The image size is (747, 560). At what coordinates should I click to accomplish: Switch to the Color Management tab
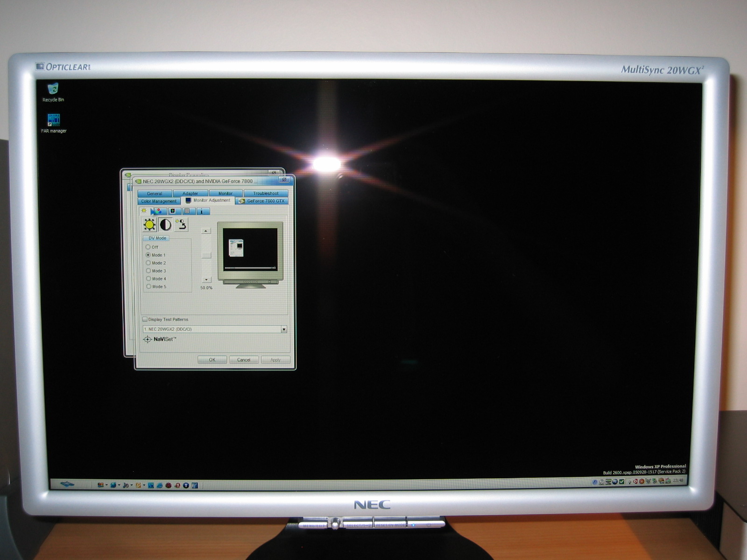pos(159,201)
